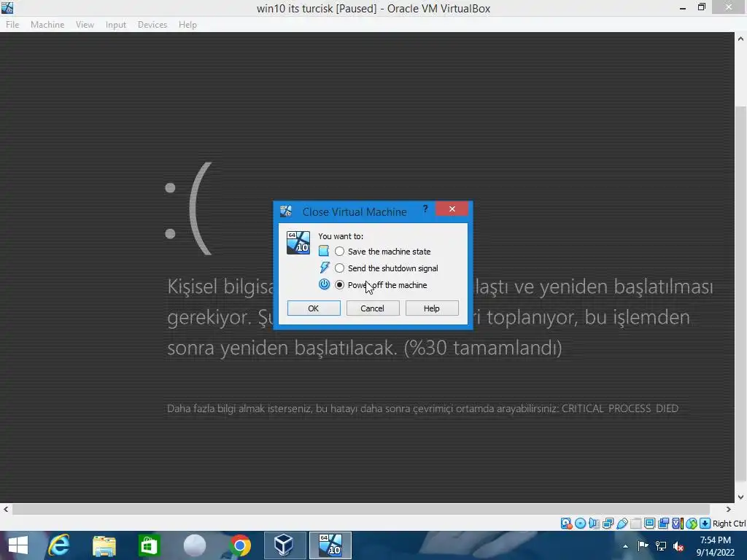Click the network adapters status icon
The width and height of the screenshot is (747, 560).
coord(608,524)
